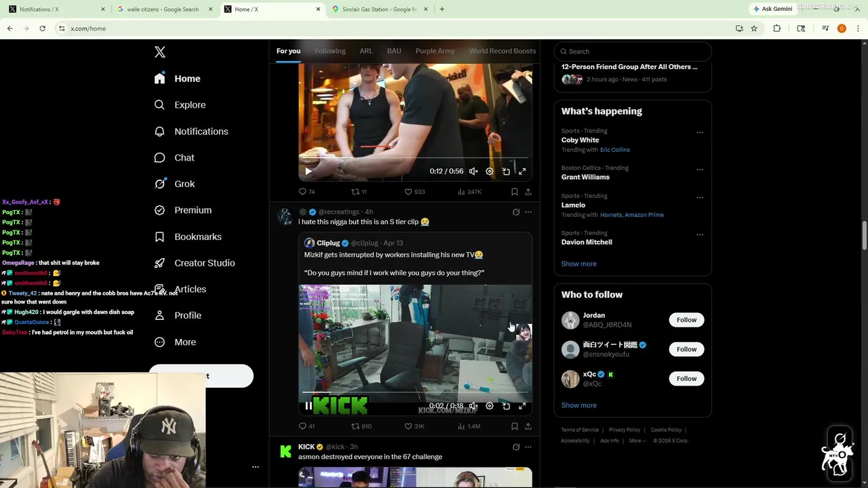This screenshot has height=488, width=868.
Task: Share the post with 31K likes
Action: coord(528,426)
